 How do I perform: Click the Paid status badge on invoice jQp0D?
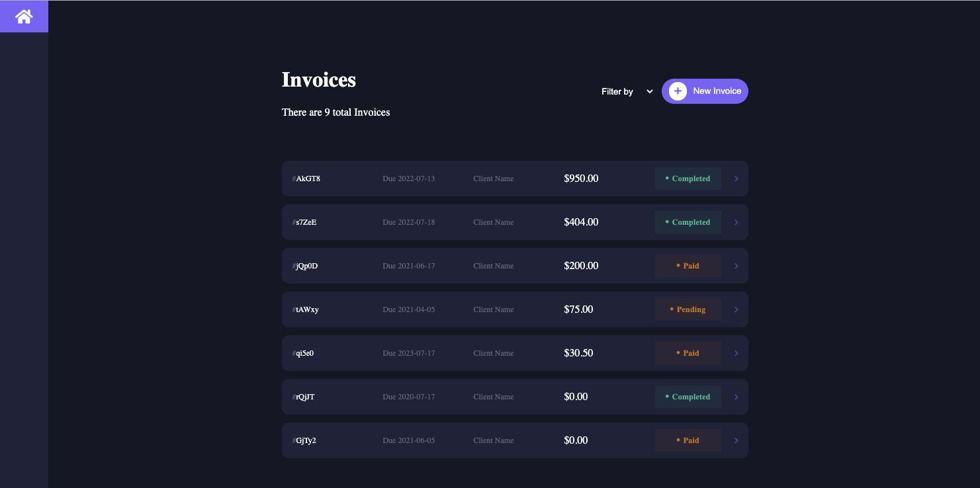688,265
